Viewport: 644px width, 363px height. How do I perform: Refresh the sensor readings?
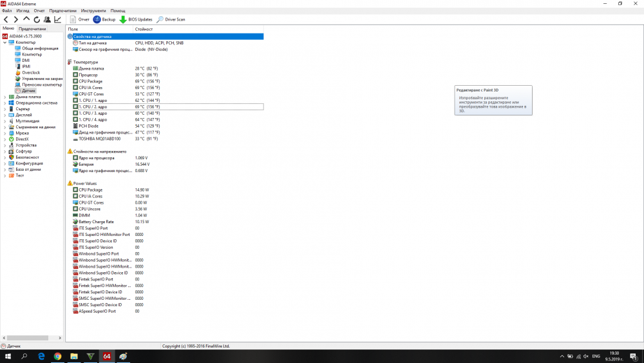(x=37, y=19)
